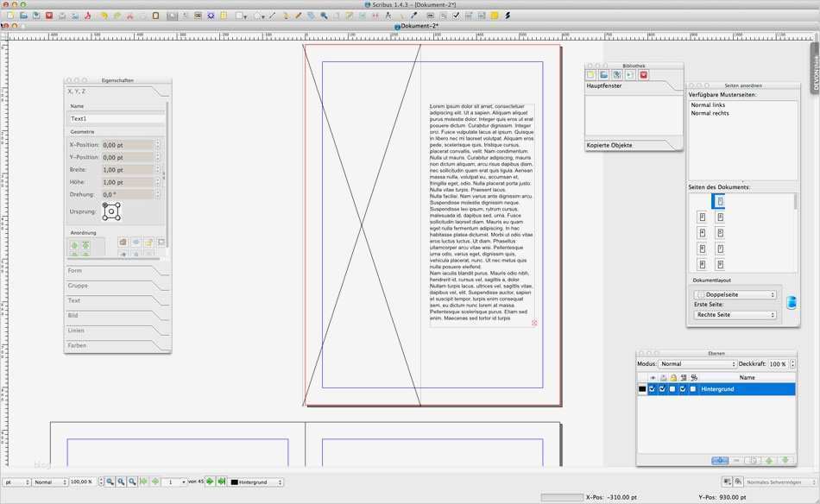The width and height of the screenshot is (820, 504).
Task: Click the red delete icon in Bibliothek panel
Action: coord(643,75)
